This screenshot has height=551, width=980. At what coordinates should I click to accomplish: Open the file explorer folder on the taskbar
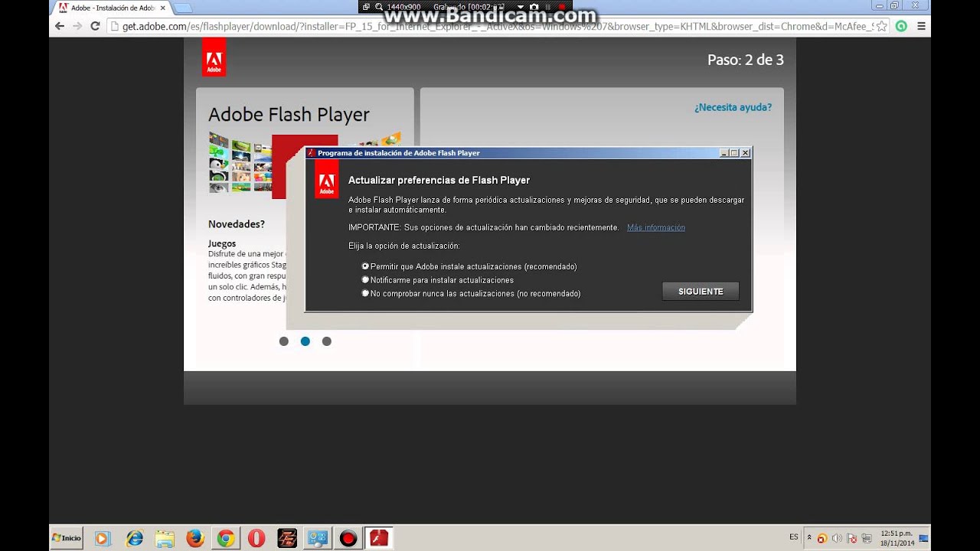165,539
